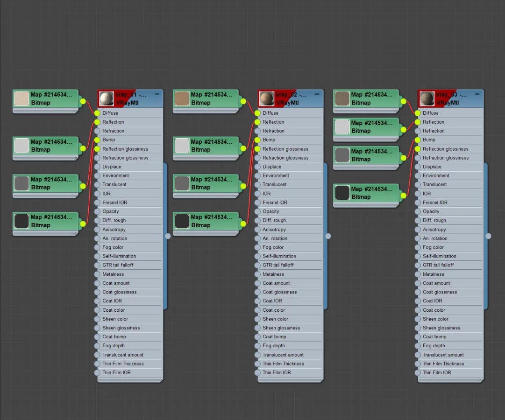Click the Refraction input socket on vray_01

(97, 131)
